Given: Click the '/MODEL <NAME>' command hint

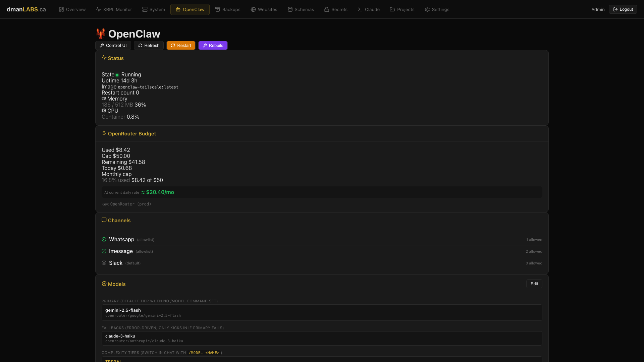Looking at the screenshot, I should [204, 353].
